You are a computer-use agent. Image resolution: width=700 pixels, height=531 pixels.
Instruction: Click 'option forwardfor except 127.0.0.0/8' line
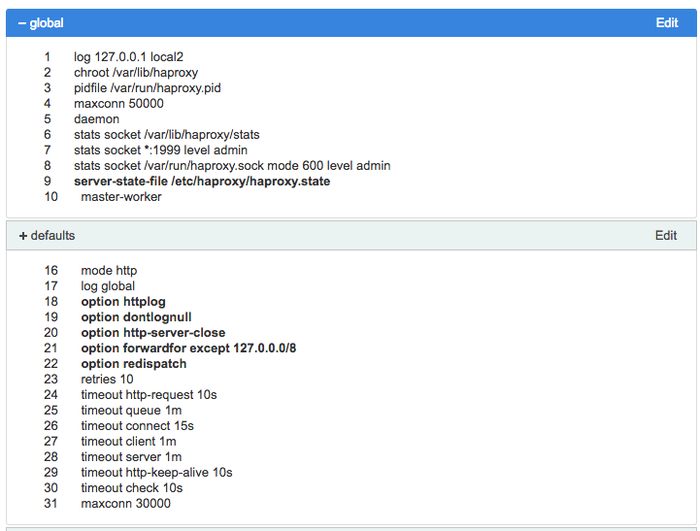(188, 348)
